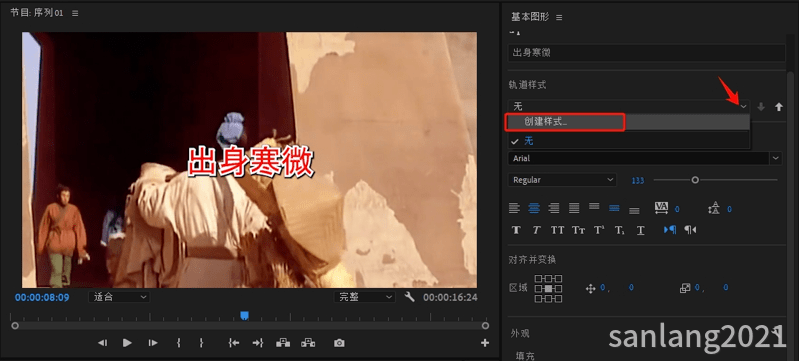The width and height of the screenshot is (799, 361).
Task: Click the current timecode 00:00:08:09
Action: [42, 297]
